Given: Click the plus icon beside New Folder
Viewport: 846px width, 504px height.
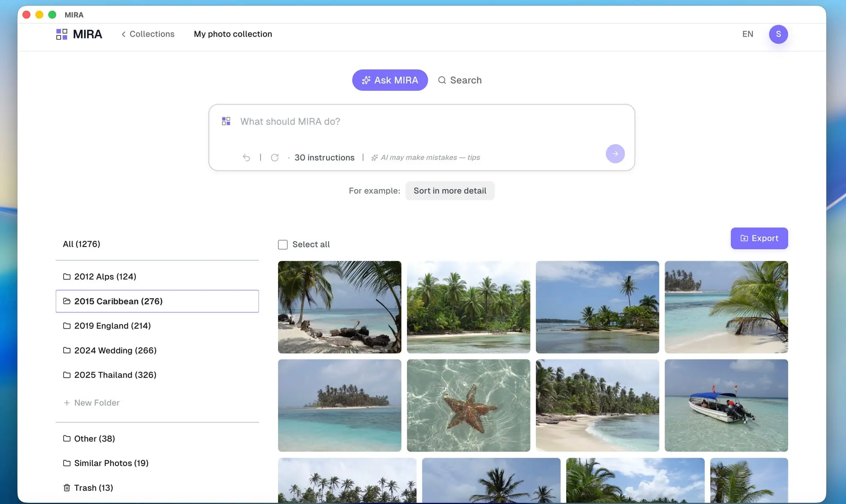Looking at the screenshot, I should pos(67,402).
